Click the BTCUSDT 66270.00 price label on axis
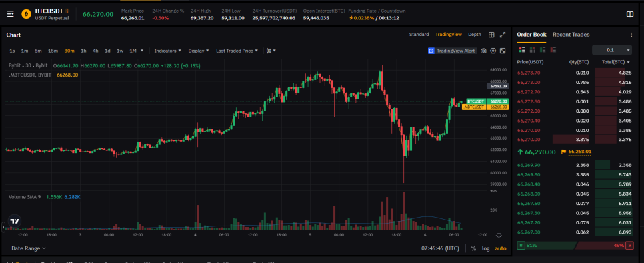644x263 pixels. (487, 101)
